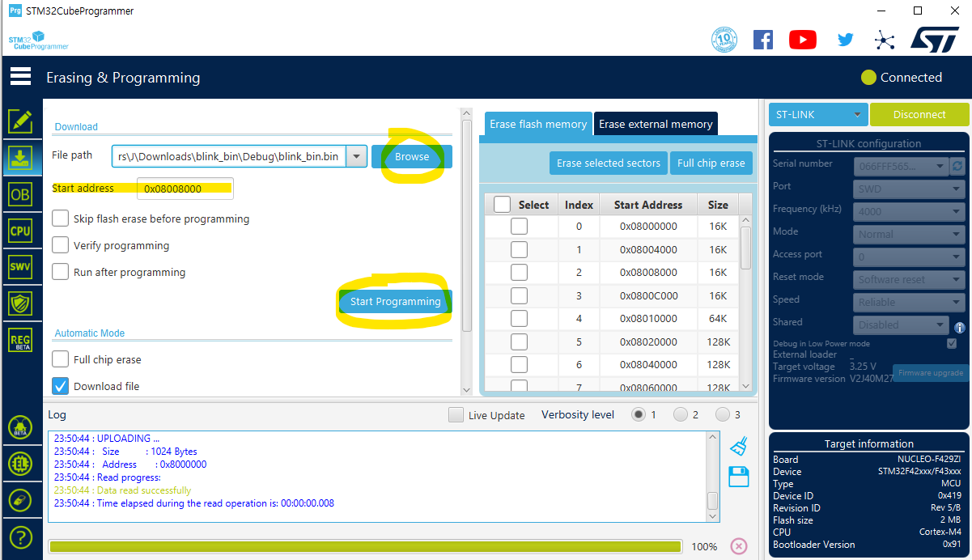The height and width of the screenshot is (560, 972).
Task: Click the 100% progress bar
Action: coord(364,546)
